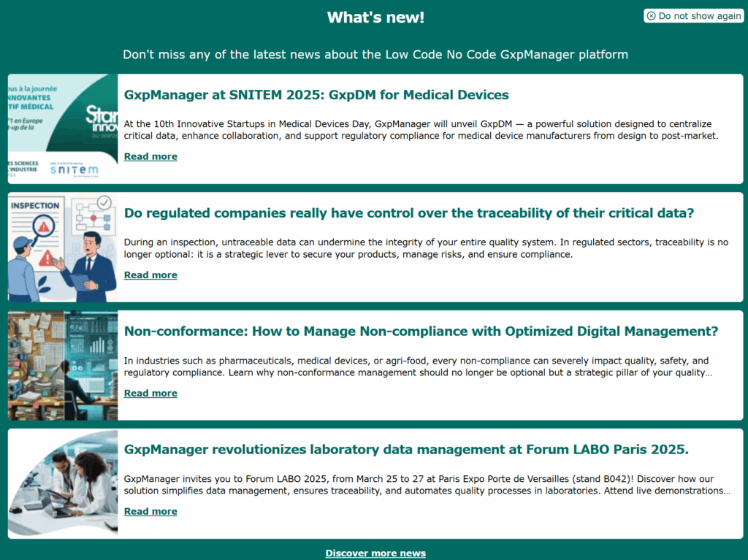
Task: Open the traceability of critical data headline
Action: (408, 213)
